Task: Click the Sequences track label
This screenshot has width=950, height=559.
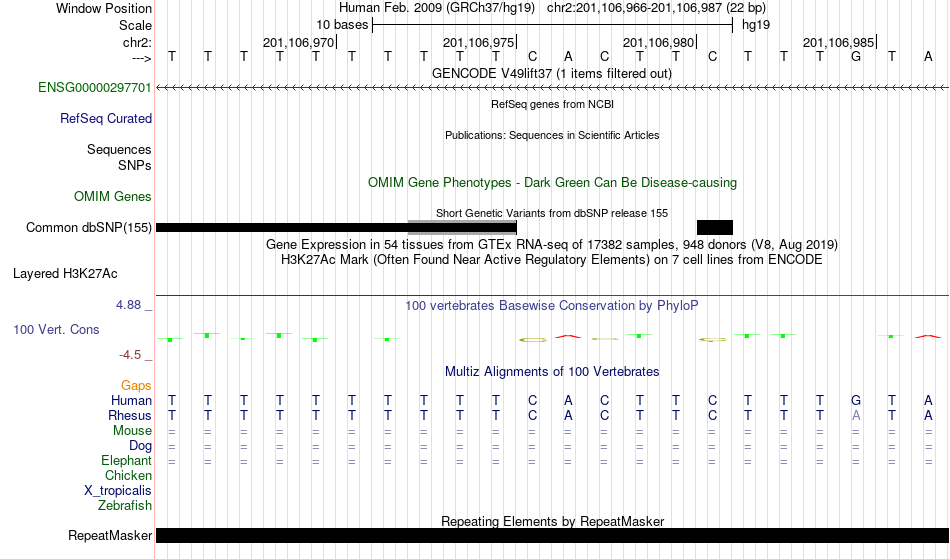Action: [119, 150]
